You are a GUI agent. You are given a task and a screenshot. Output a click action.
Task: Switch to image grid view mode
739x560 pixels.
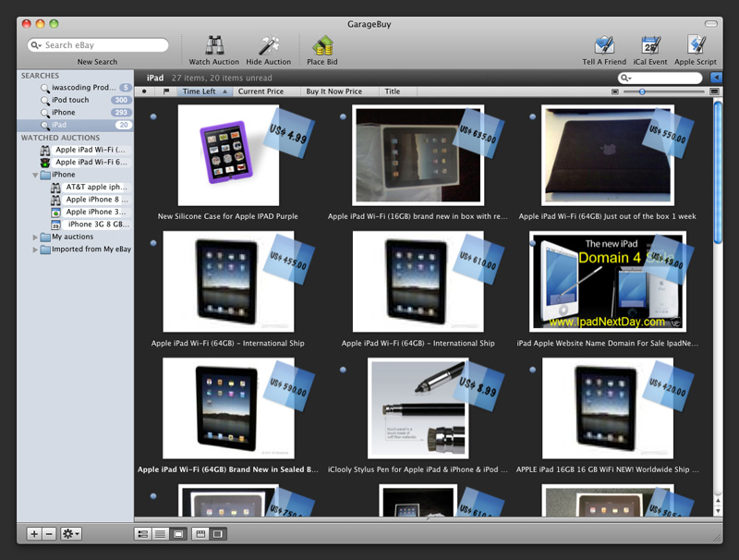[x=178, y=533]
